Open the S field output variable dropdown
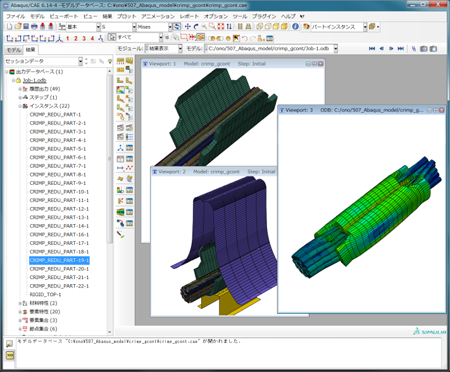 coord(134,27)
